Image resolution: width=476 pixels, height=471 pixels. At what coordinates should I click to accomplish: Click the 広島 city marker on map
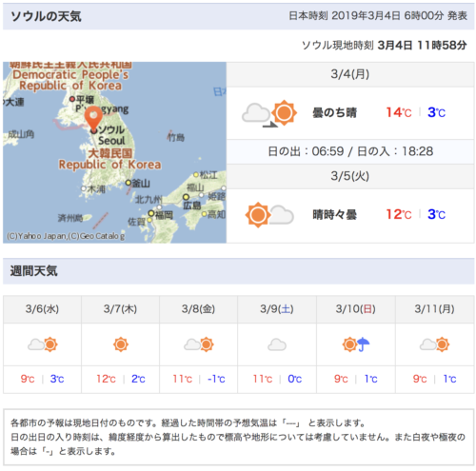[x=186, y=197]
